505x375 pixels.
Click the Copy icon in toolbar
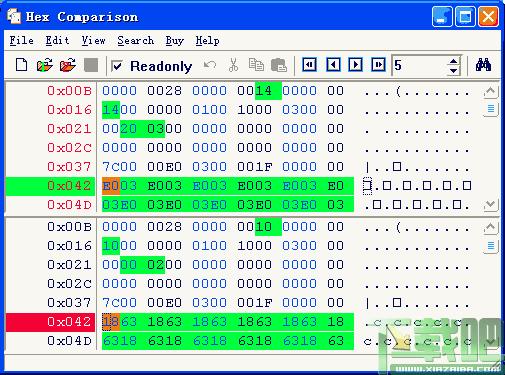point(256,65)
